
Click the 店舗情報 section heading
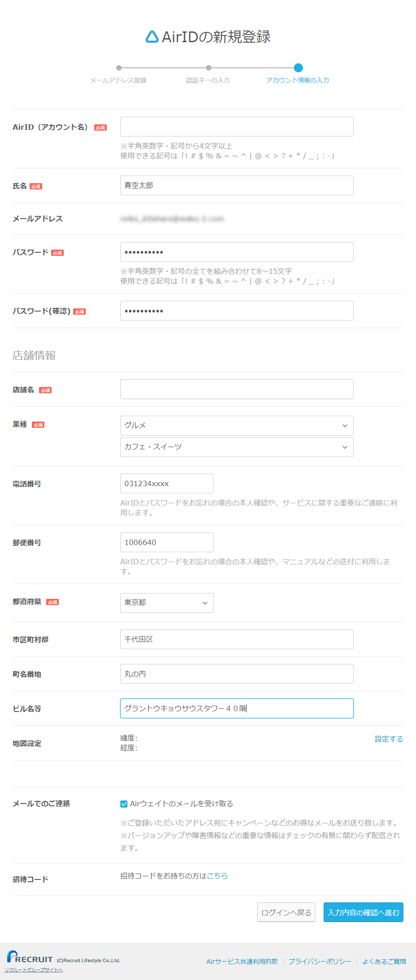click(34, 356)
